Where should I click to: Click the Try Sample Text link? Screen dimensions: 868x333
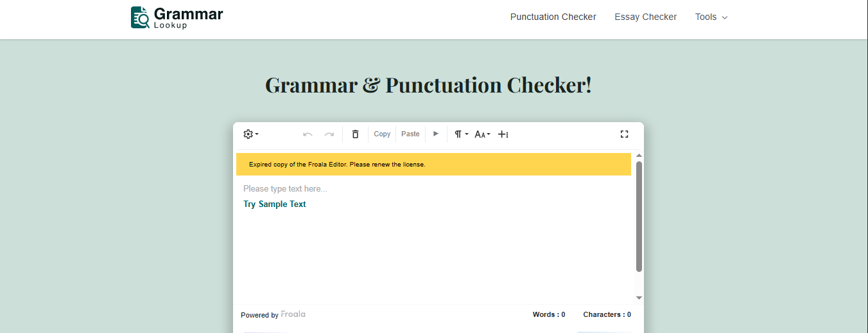coord(275,204)
